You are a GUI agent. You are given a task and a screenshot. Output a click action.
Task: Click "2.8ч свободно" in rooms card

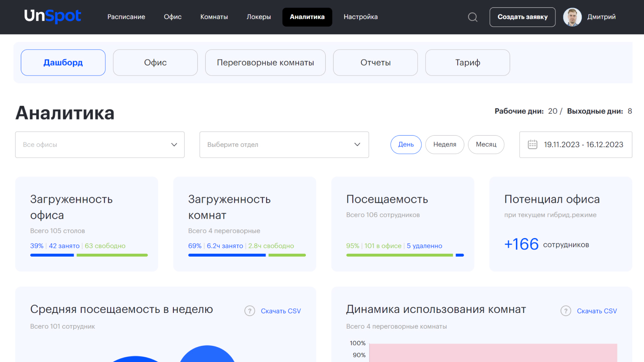point(271,246)
